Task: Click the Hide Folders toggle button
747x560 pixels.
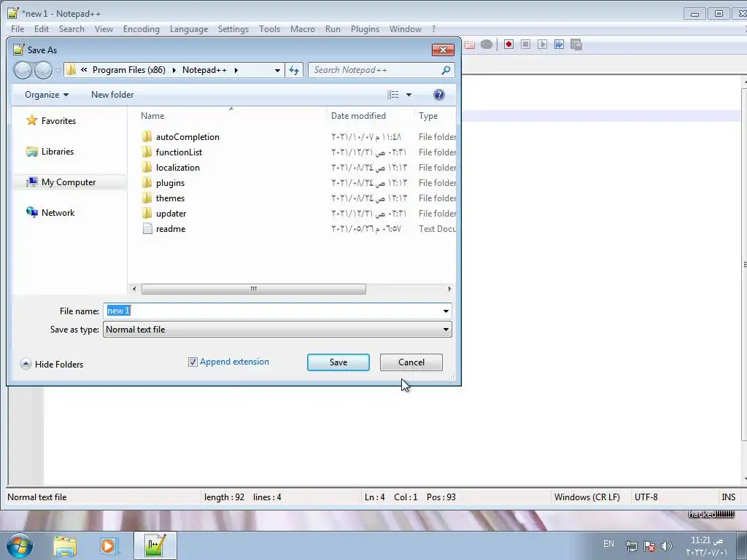Action: [52, 365]
